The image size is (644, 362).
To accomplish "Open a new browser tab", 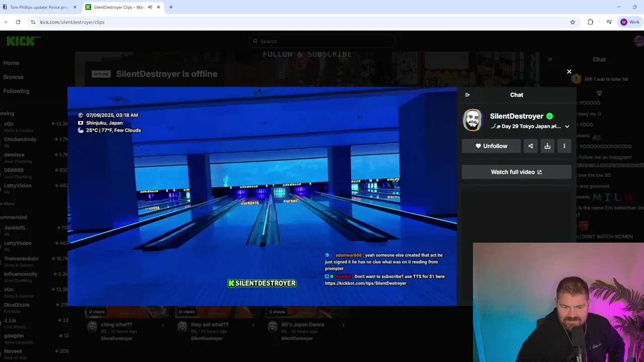I will (171, 8).
